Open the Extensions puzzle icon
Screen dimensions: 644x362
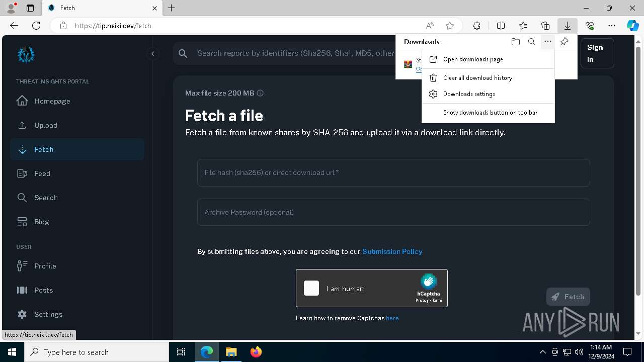(476, 26)
